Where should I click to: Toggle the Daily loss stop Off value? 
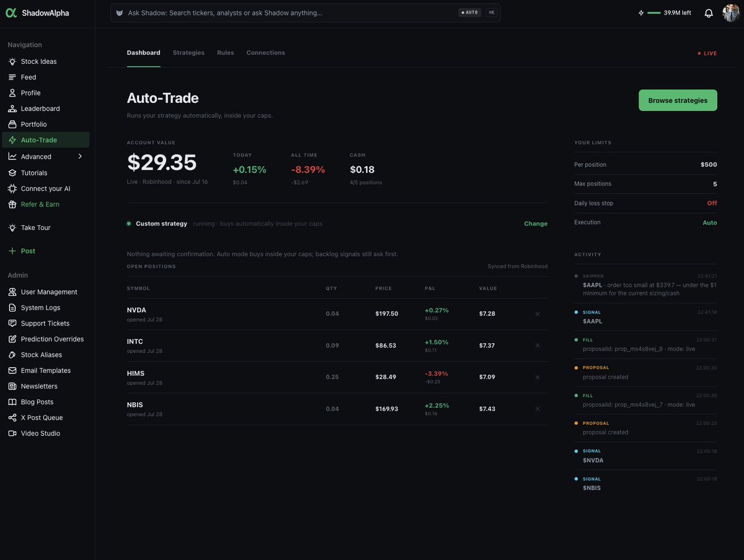coord(712,203)
